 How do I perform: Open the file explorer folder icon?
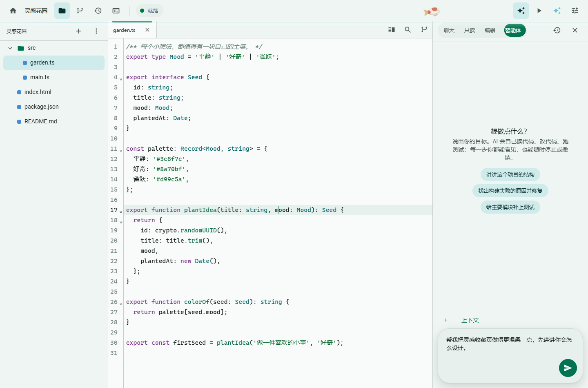tap(62, 11)
